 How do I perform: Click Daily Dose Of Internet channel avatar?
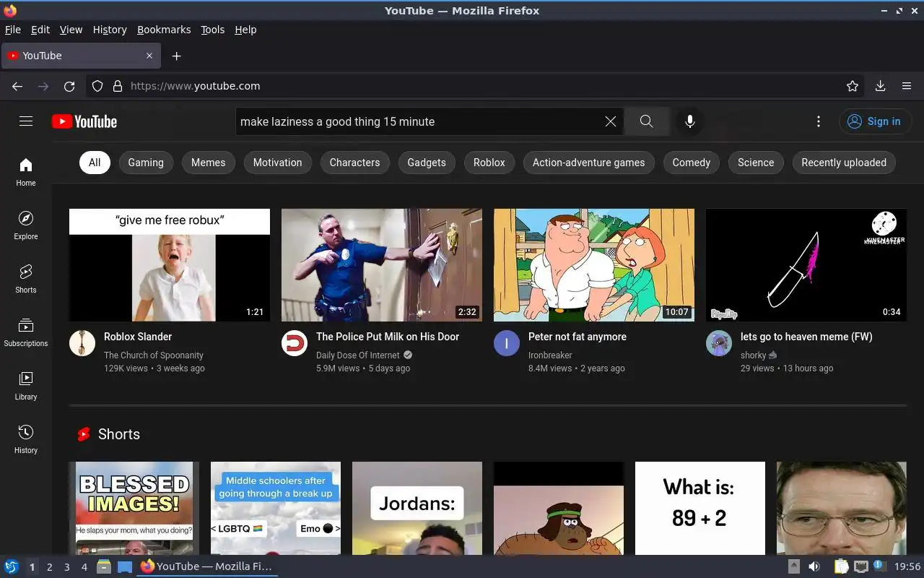coord(295,343)
